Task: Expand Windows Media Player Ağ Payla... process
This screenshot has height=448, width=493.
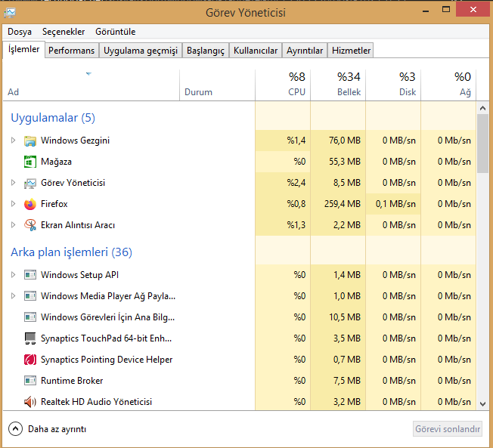Action: 13,295
